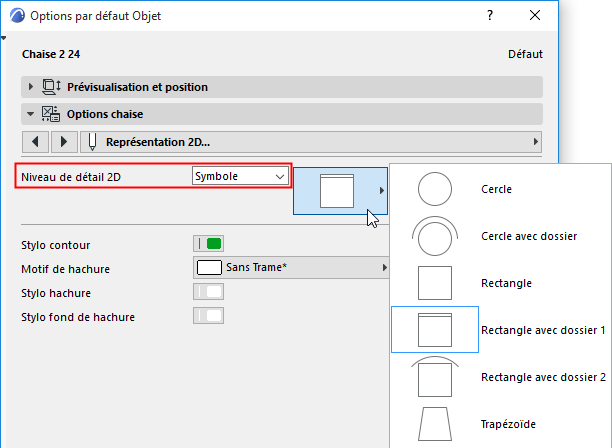Click the Défaut button
Screen dimensions: 612x448
[x=525, y=54]
